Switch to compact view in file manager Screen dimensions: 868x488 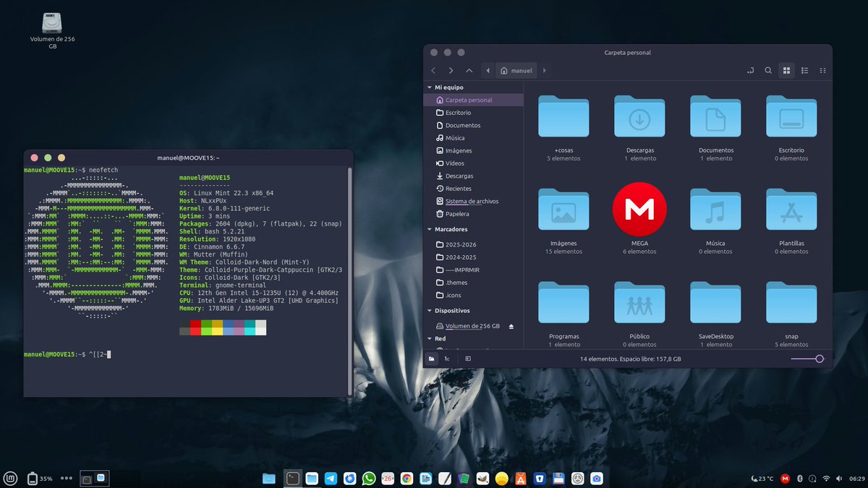(822, 70)
